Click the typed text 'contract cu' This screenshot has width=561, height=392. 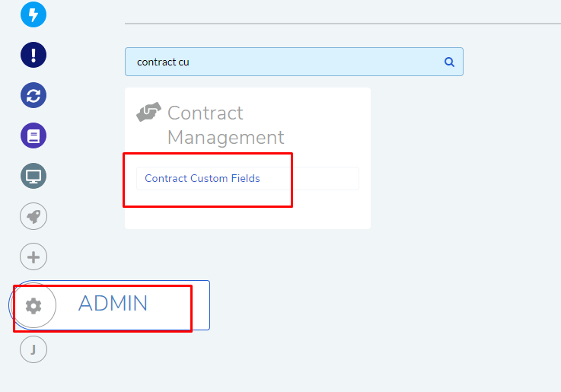click(163, 62)
